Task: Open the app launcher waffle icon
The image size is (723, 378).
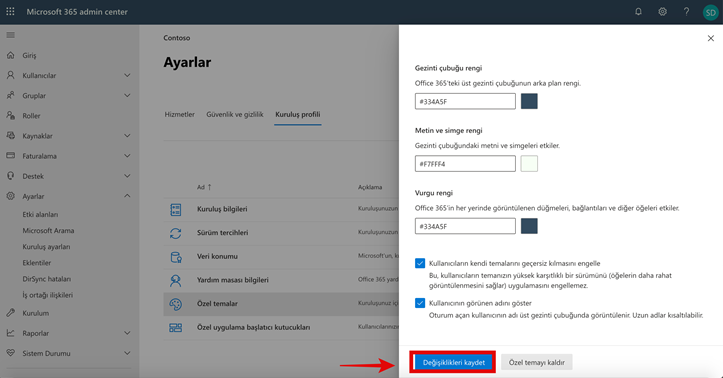Action: tap(10, 12)
